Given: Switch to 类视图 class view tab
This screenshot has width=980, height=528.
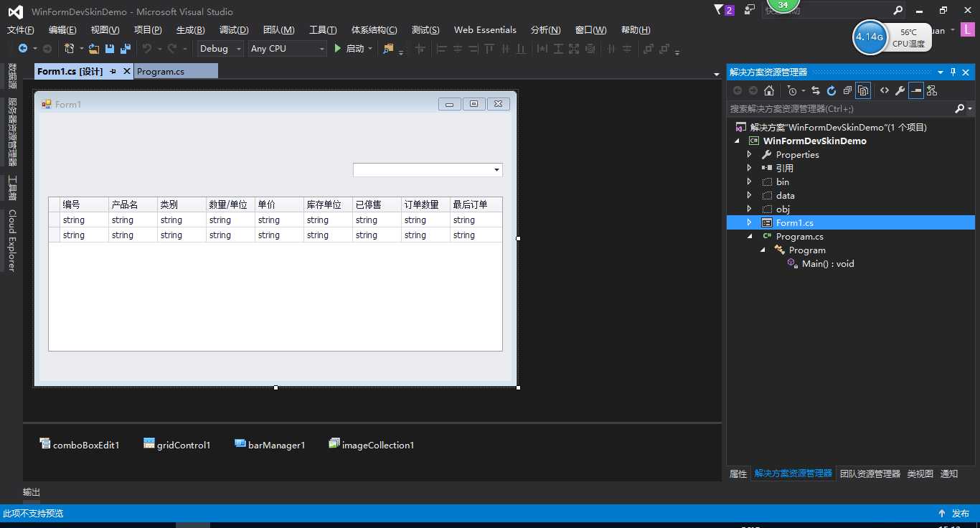Looking at the screenshot, I should (x=920, y=473).
